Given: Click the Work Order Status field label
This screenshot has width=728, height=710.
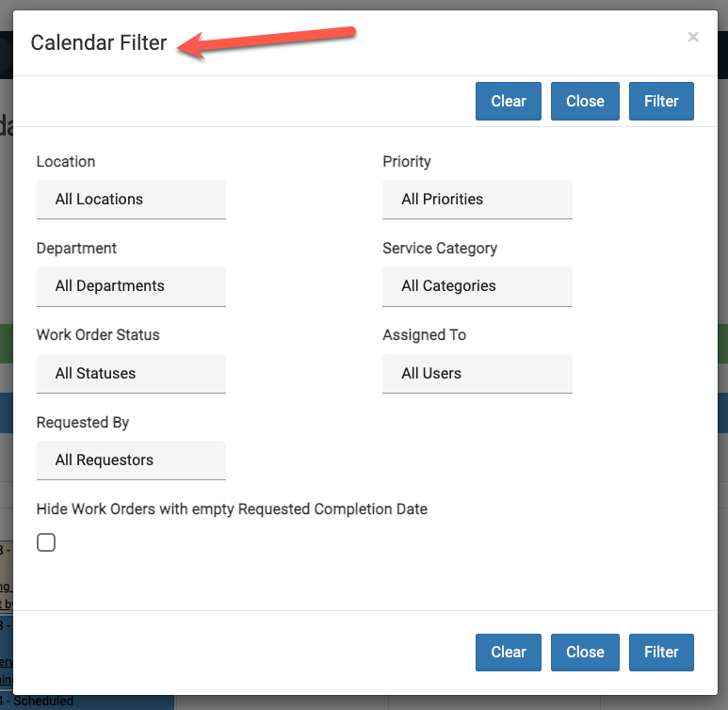Looking at the screenshot, I should click(x=98, y=335).
